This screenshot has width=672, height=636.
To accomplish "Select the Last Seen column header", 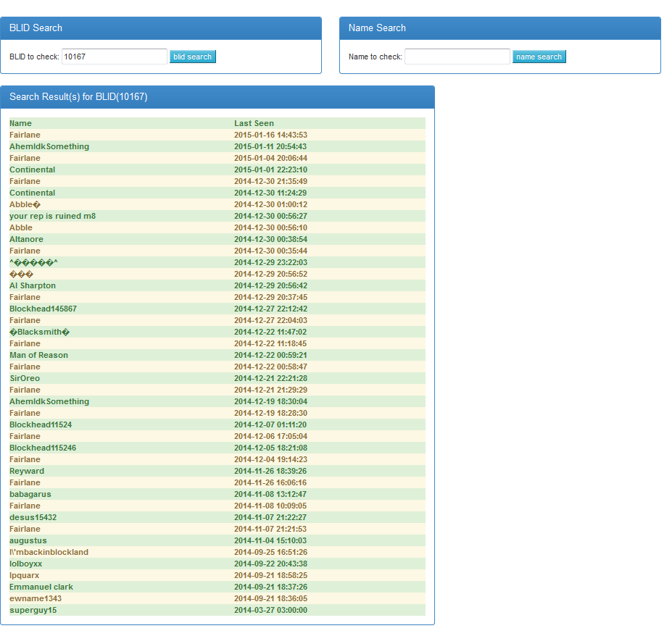I will [254, 123].
